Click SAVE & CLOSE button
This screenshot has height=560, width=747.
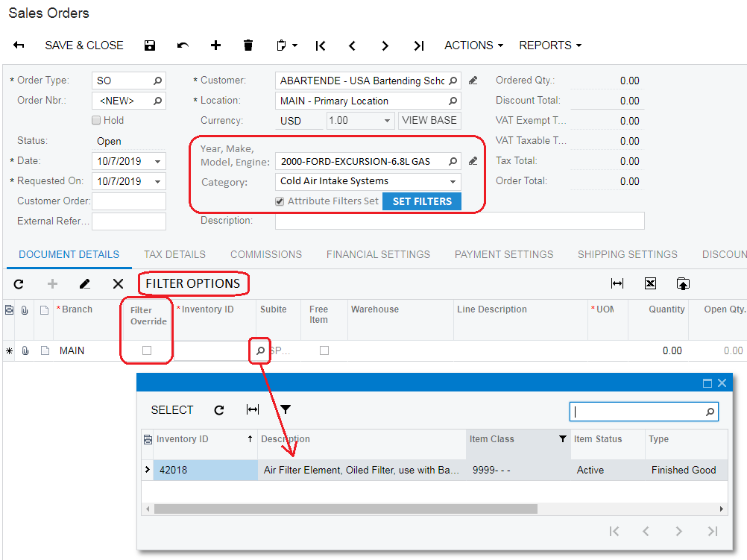[x=84, y=45]
